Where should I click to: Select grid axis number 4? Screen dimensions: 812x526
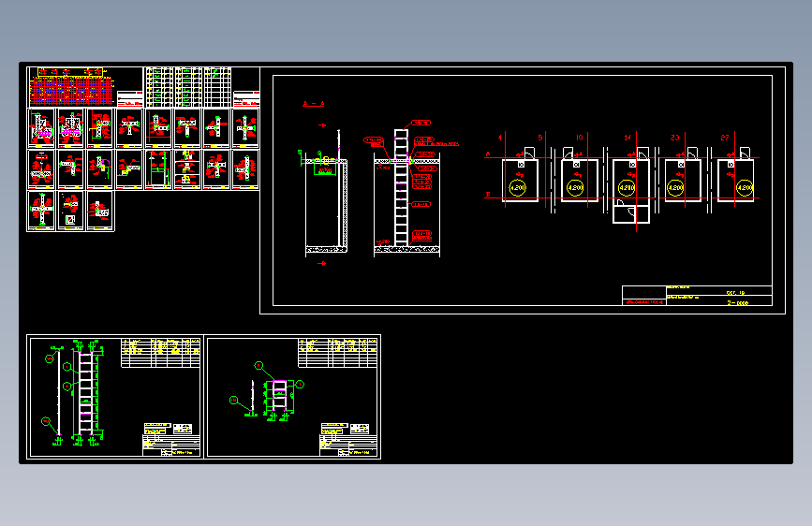[x=500, y=138]
